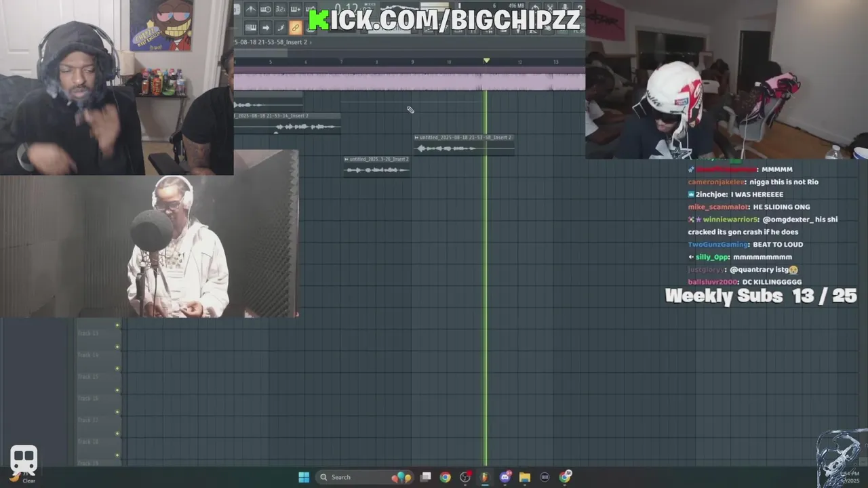The height and width of the screenshot is (488, 868).
Task: Select the Track 14 header label
Action: click(88, 354)
